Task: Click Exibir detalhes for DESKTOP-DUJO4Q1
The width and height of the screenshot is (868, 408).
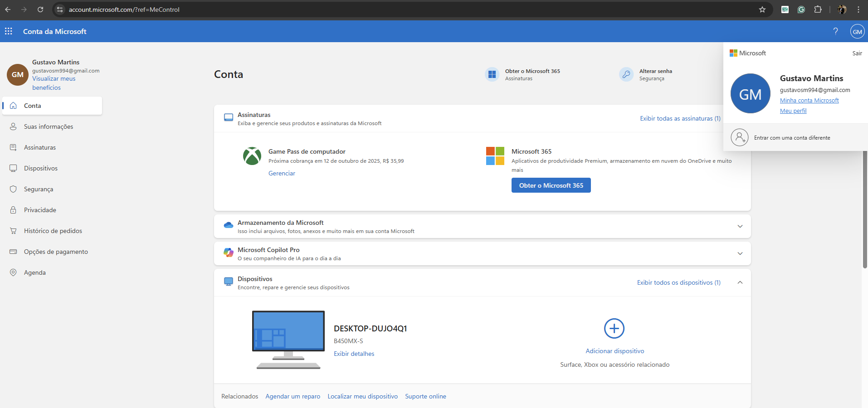Action: click(354, 354)
